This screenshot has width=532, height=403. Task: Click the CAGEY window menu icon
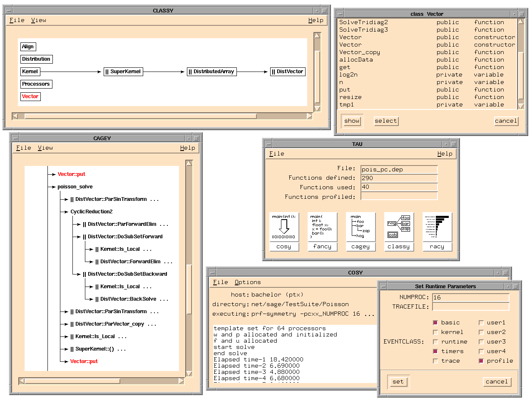click(x=16, y=138)
